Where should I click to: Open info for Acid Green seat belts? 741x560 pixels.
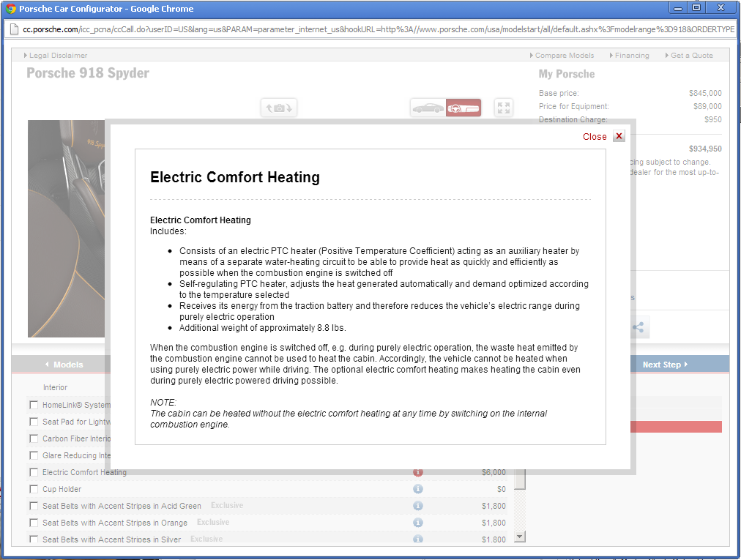(x=418, y=506)
